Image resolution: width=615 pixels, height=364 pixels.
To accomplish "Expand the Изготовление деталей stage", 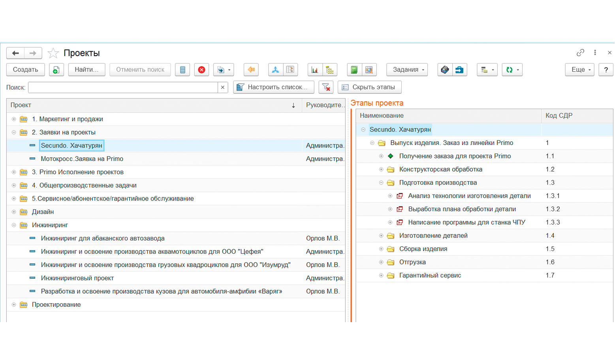I will pos(381,236).
